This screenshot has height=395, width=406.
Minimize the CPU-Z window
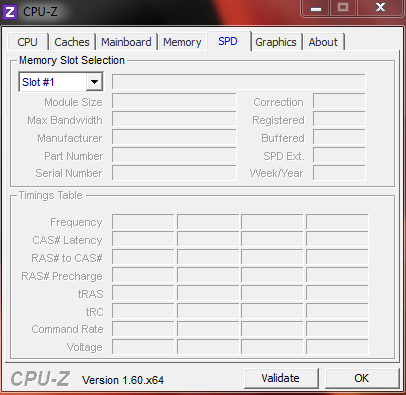tap(316, 8)
